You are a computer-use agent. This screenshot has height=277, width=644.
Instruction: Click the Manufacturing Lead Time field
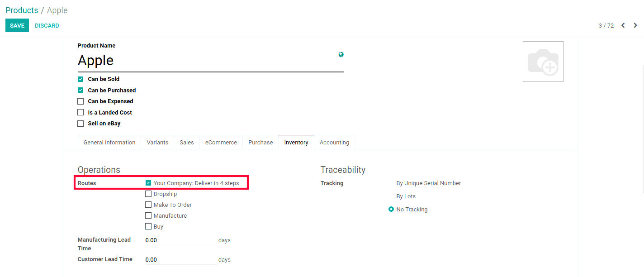[181, 240]
